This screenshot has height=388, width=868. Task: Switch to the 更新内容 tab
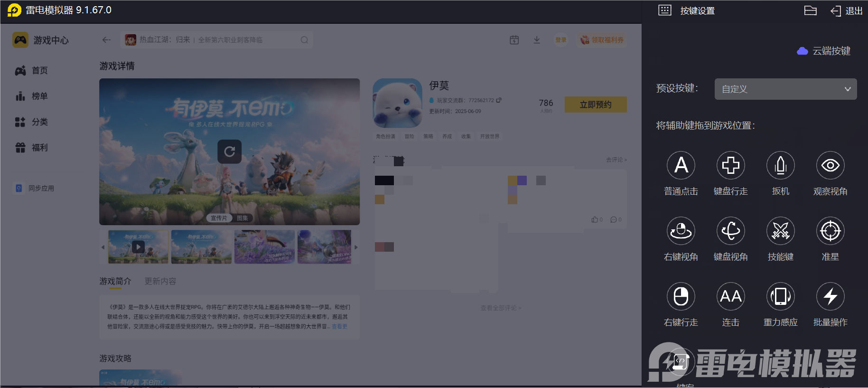(160, 282)
